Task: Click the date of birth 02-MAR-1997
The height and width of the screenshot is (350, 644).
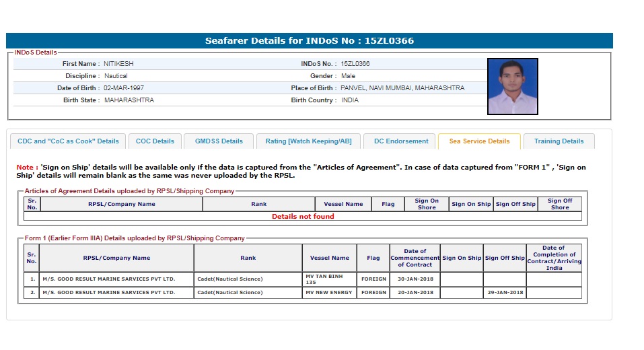Action: tap(124, 88)
